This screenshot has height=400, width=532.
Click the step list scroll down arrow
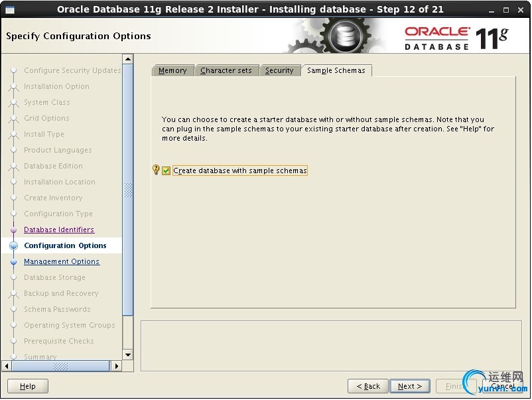click(x=128, y=355)
